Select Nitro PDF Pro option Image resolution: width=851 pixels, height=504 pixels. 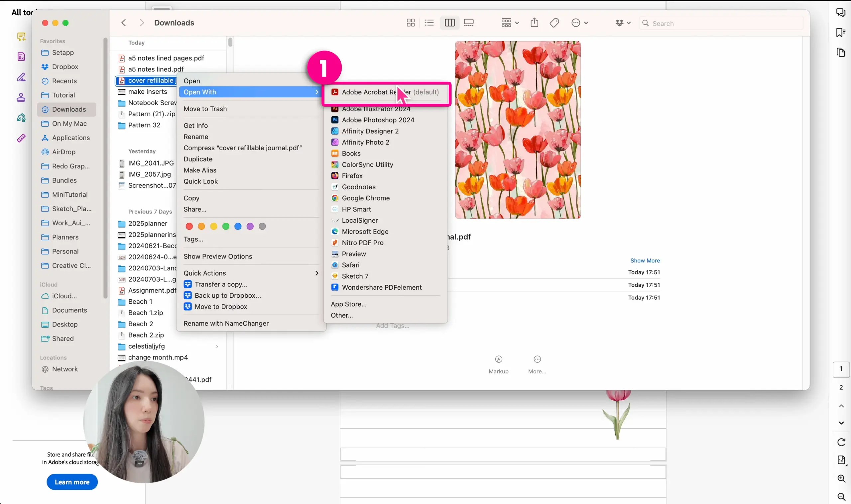386,243
